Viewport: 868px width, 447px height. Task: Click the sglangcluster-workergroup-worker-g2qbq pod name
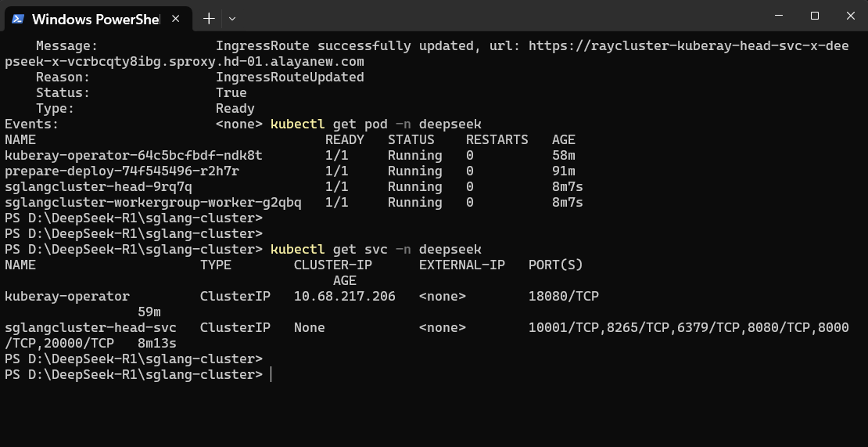click(x=153, y=203)
